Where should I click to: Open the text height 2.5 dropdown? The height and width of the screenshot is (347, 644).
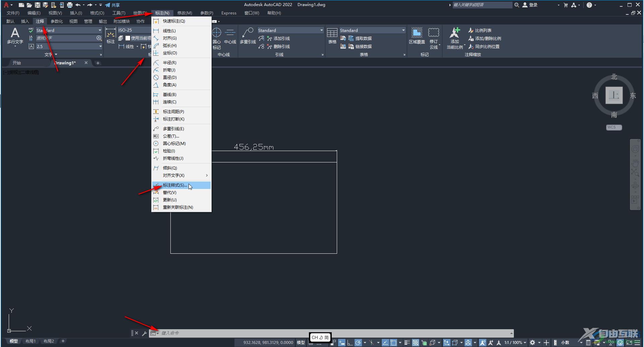(69, 46)
